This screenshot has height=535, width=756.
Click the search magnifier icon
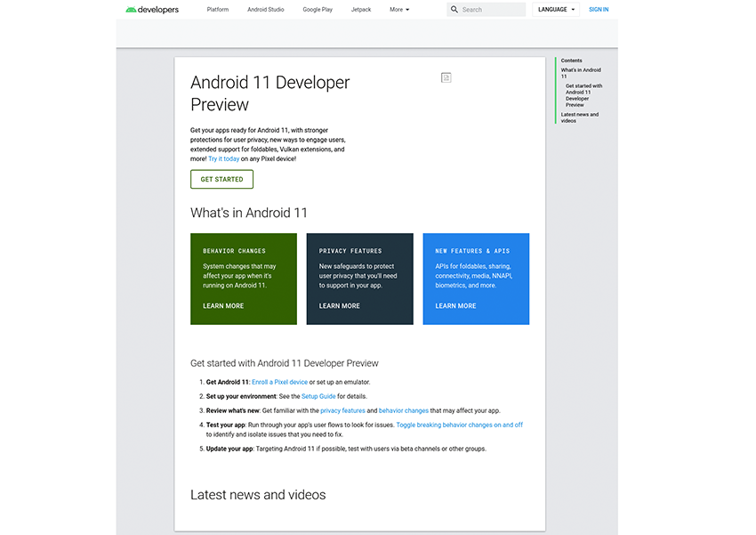[x=454, y=9]
